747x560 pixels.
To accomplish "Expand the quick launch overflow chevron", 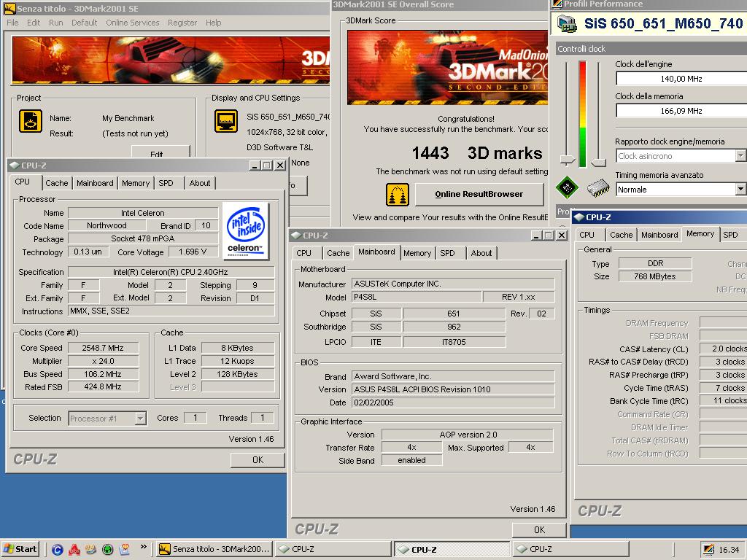I will click(x=143, y=547).
